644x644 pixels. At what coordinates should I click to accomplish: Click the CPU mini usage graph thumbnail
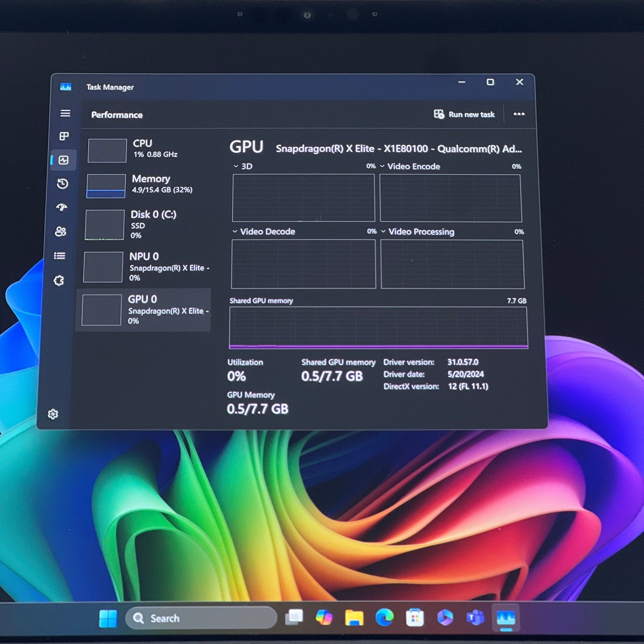point(107,151)
